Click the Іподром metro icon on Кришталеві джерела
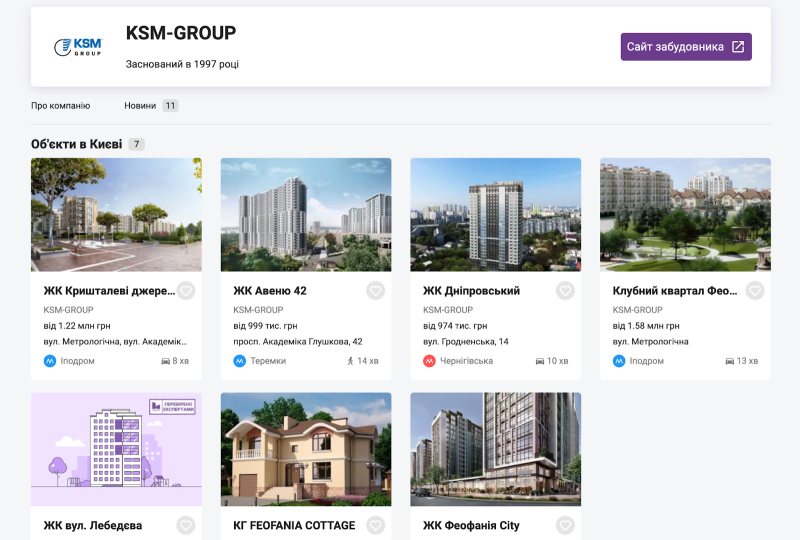The height and width of the screenshot is (540, 800). [x=49, y=361]
